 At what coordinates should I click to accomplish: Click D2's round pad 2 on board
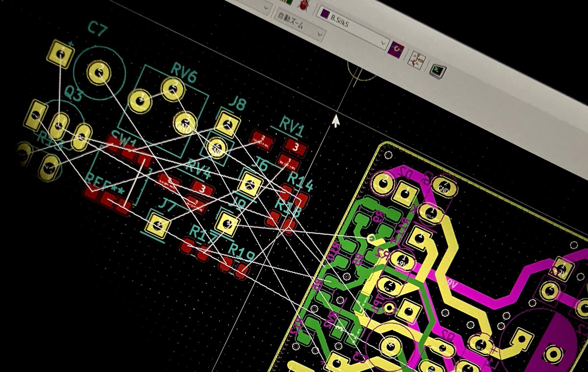pyautogui.click(x=383, y=184)
